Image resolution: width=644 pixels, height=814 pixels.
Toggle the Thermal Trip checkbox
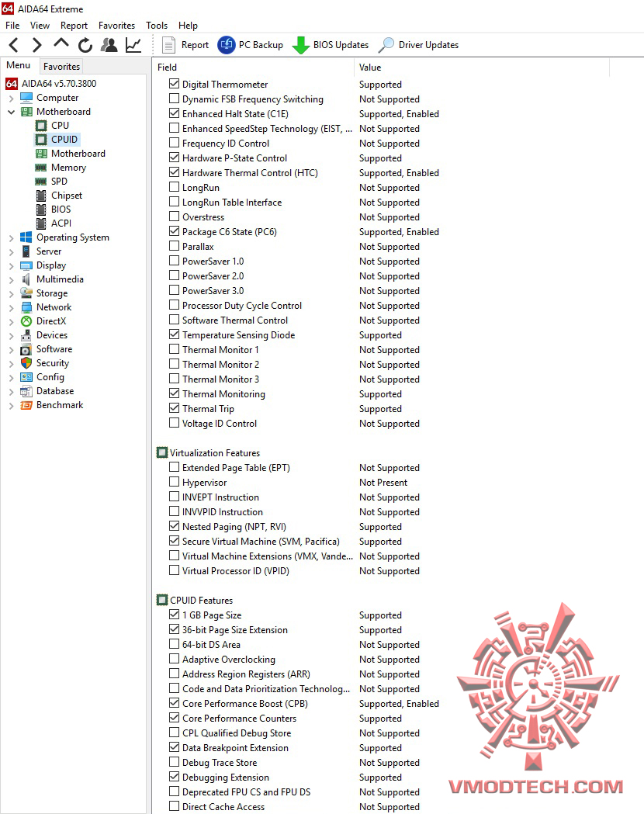click(x=175, y=408)
